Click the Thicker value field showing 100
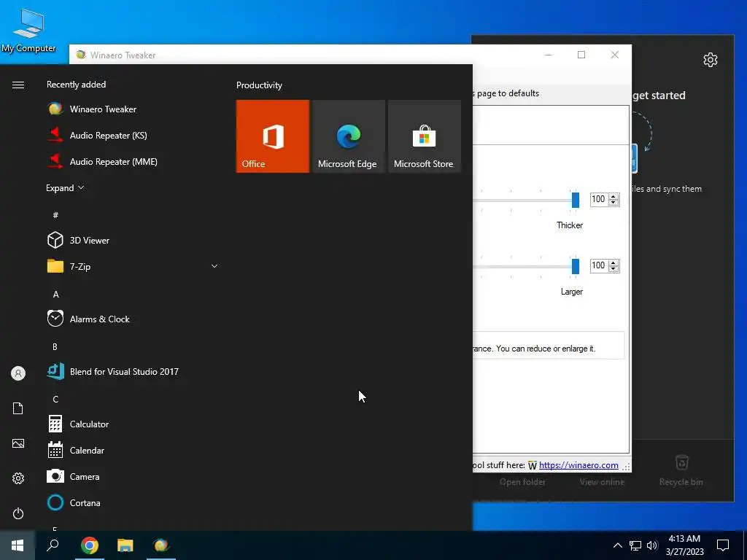Viewport: 747px width, 560px height. (x=600, y=199)
